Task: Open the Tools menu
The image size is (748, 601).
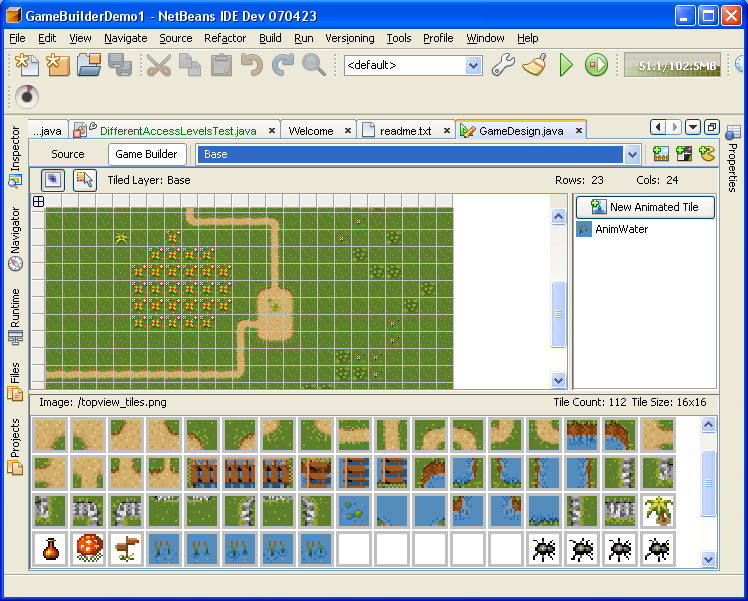Action: [x=399, y=38]
